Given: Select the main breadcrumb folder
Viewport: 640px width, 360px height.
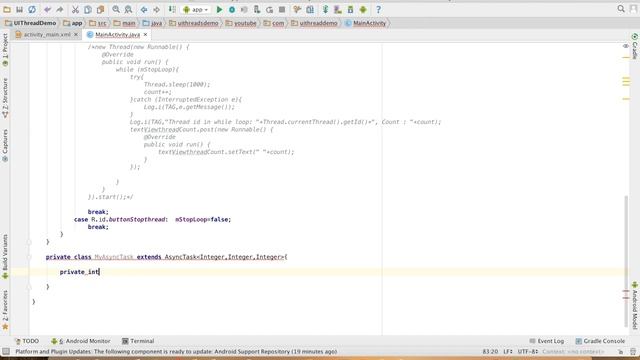Looking at the screenshot, I should (124, 23).
